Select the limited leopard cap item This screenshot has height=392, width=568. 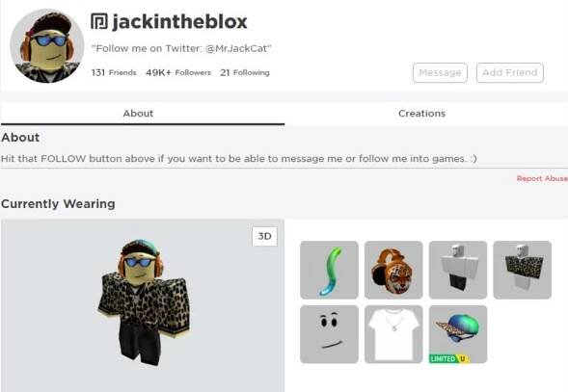[458, 334]
